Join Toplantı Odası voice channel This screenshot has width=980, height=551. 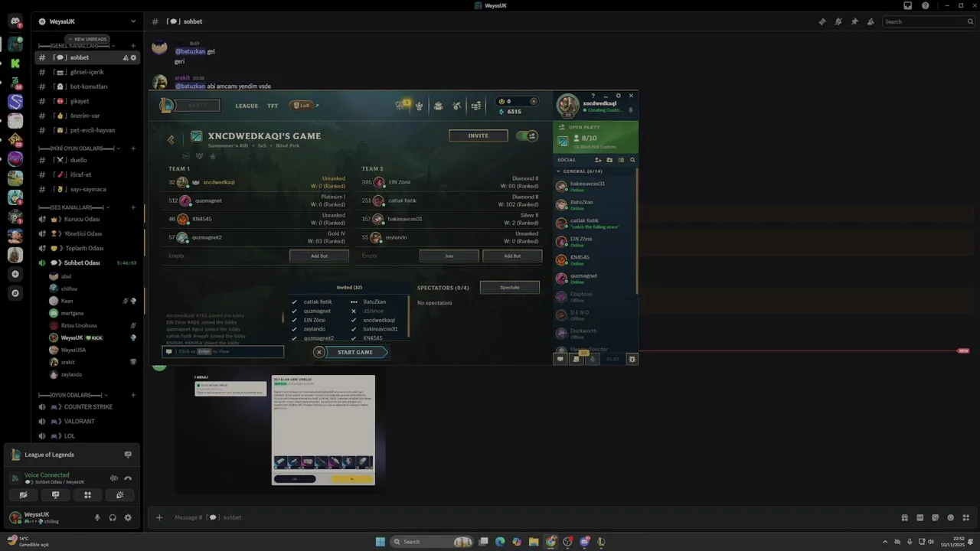(x=87, y=248)
